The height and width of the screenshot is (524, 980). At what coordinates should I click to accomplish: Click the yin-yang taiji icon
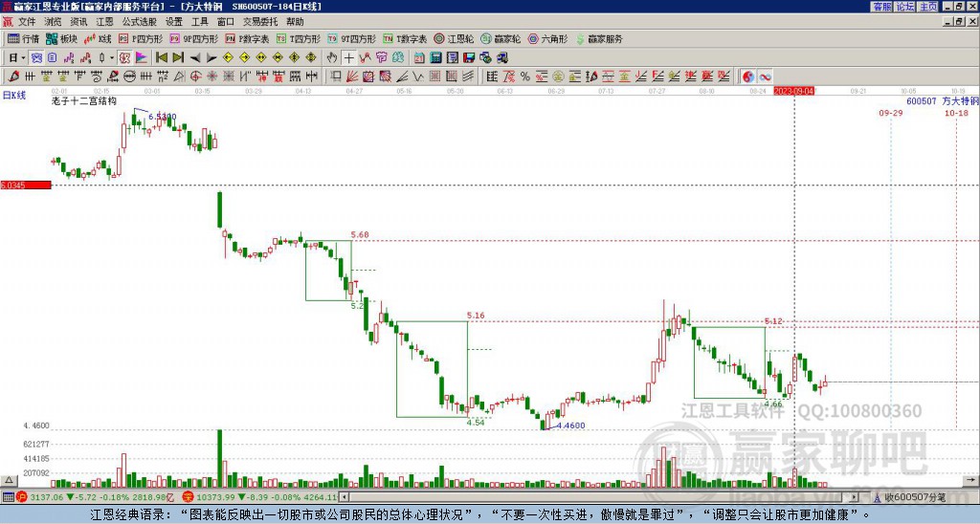pos(748,76)
